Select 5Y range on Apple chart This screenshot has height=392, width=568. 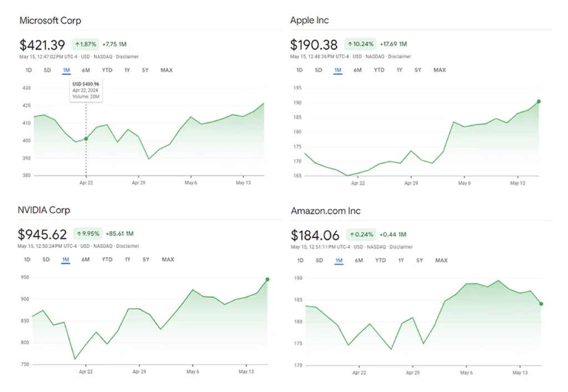[x=418, y=70]
